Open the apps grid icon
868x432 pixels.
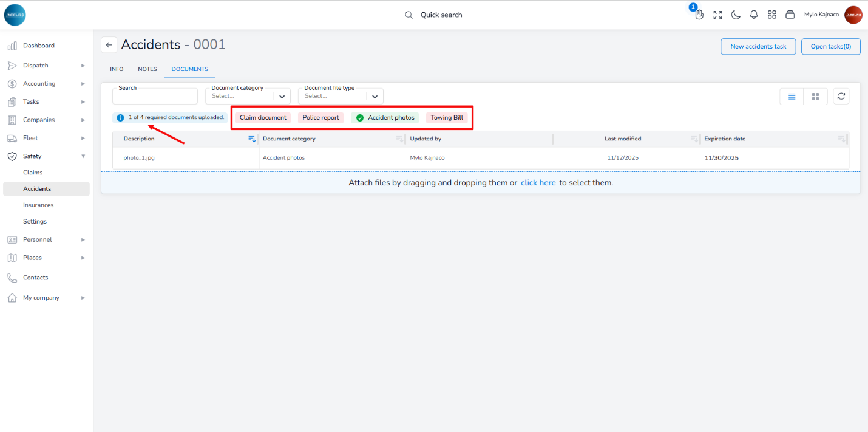tap(772, 15)
